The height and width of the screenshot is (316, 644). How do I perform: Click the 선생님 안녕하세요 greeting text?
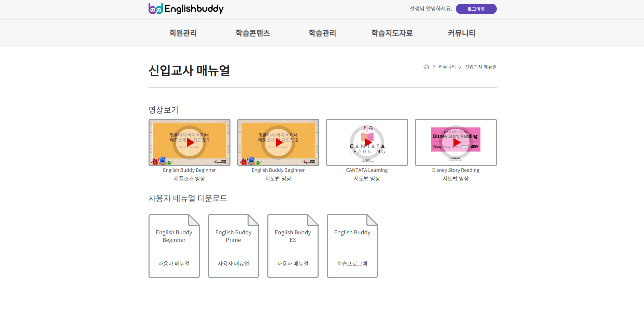click(x=431, y=9)
